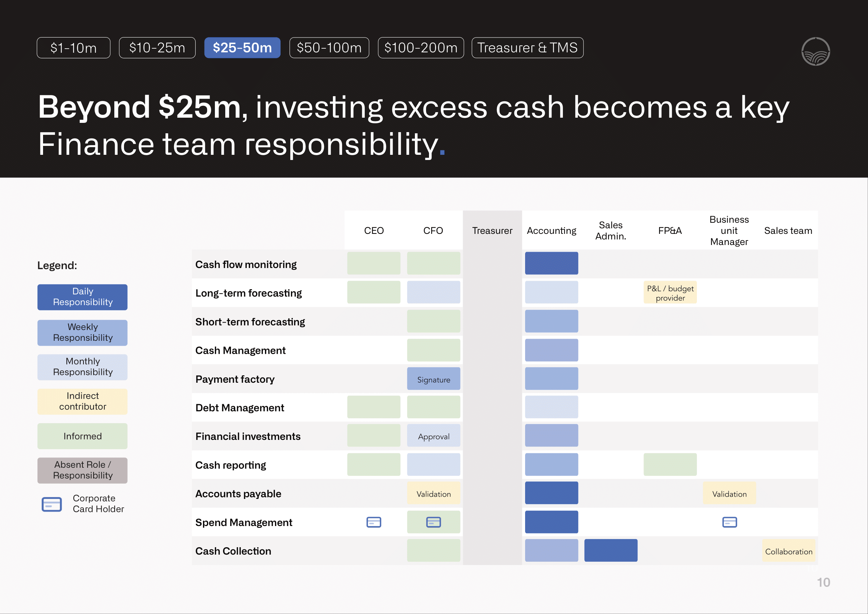
Task: Open the Accounting column header
Action: 551,230
